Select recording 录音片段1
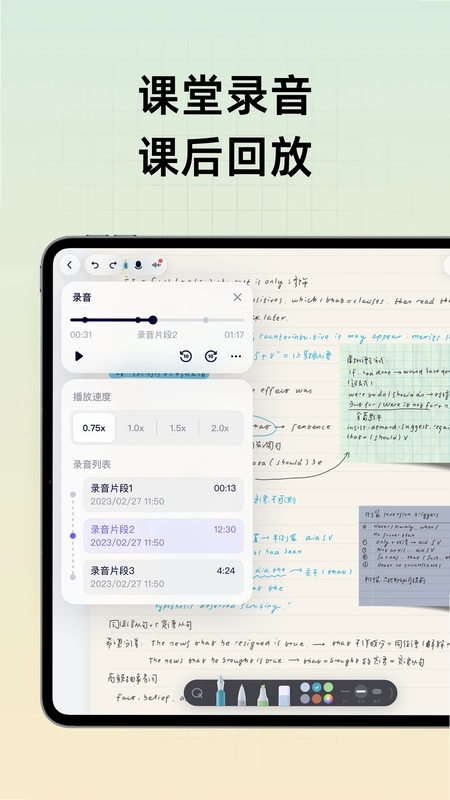450x800 pixels. [163, 494]
